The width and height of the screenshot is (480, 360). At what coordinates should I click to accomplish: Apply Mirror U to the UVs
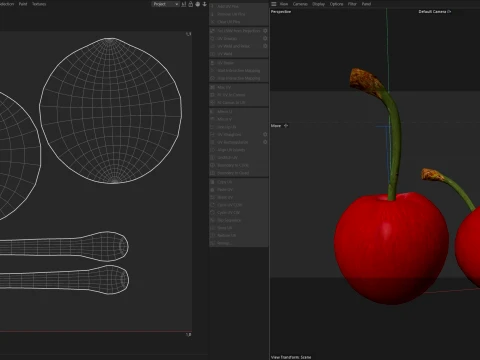click(x=239, y=111)
